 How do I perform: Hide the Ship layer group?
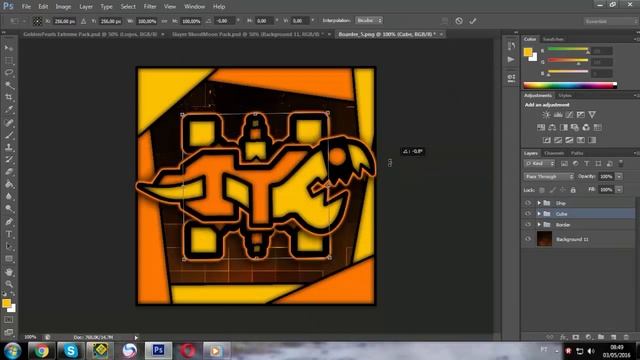[x=528, y=203]
